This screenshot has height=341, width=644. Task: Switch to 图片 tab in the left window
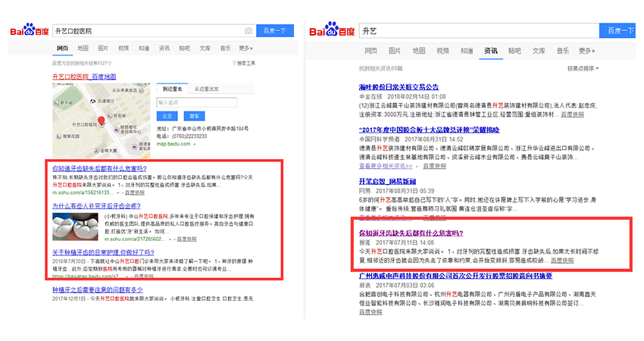tap(103, 48)
